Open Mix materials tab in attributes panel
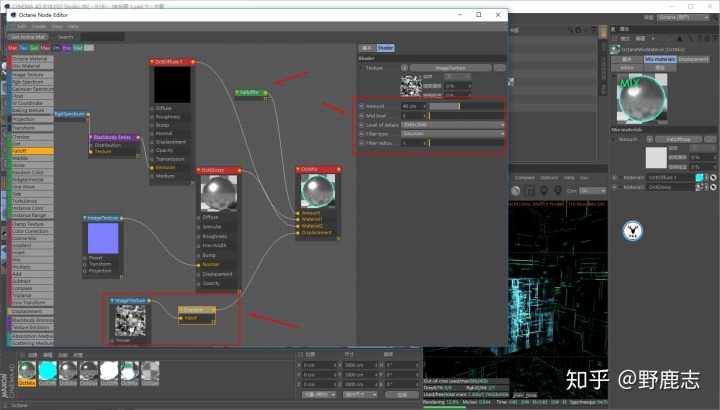 pos(659,59)
